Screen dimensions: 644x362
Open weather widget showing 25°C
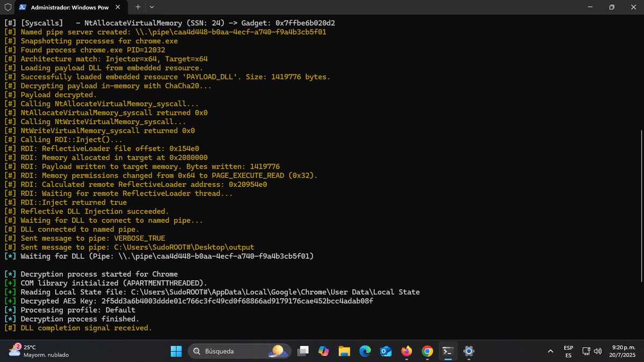point(39,351)
